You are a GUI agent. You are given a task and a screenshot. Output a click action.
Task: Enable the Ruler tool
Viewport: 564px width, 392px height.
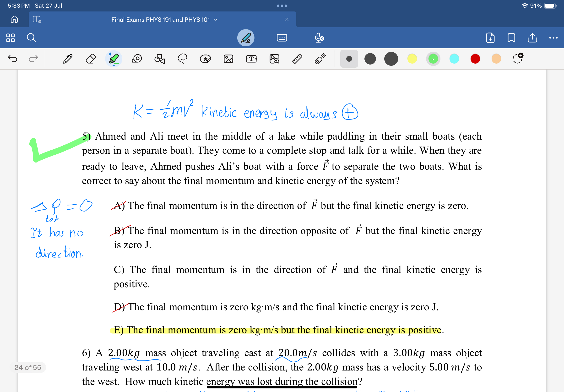[x=297, y=59]
